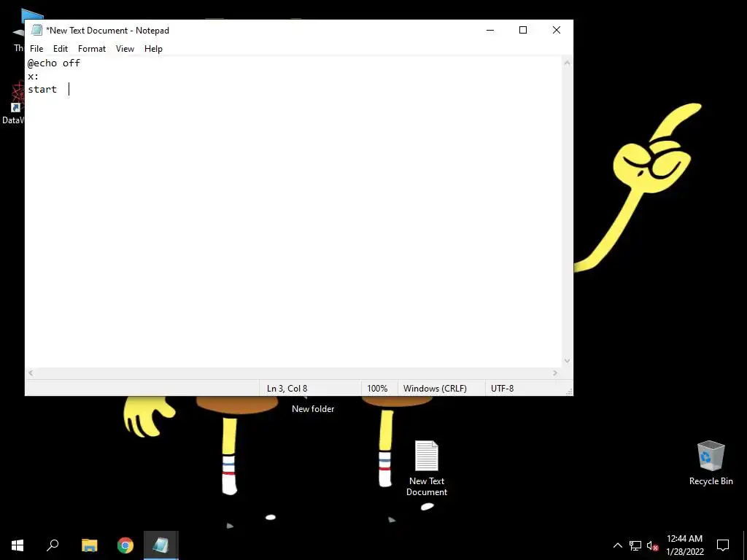Open the View menu
This screenshot has height=560, width=747.
point(125,49)
